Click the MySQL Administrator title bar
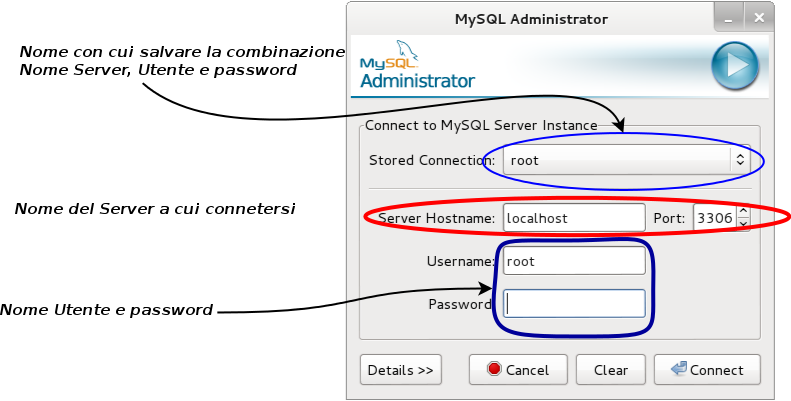The width and height of the screenshot is (791, 401). (x=531, y=19)
